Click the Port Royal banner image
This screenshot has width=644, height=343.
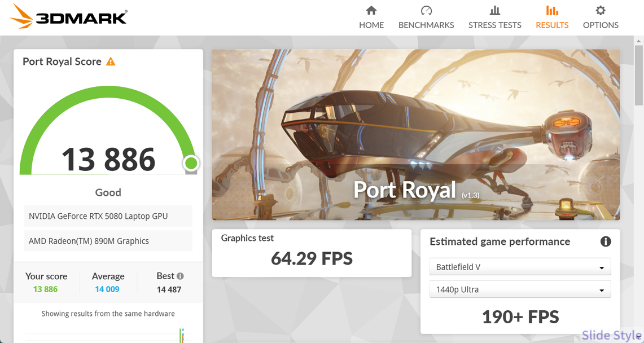(415, 134)
